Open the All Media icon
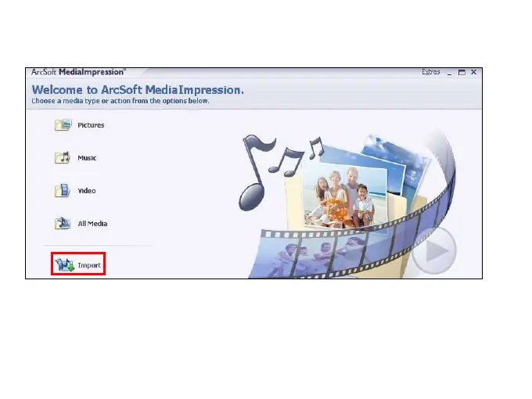 (63, 224)
